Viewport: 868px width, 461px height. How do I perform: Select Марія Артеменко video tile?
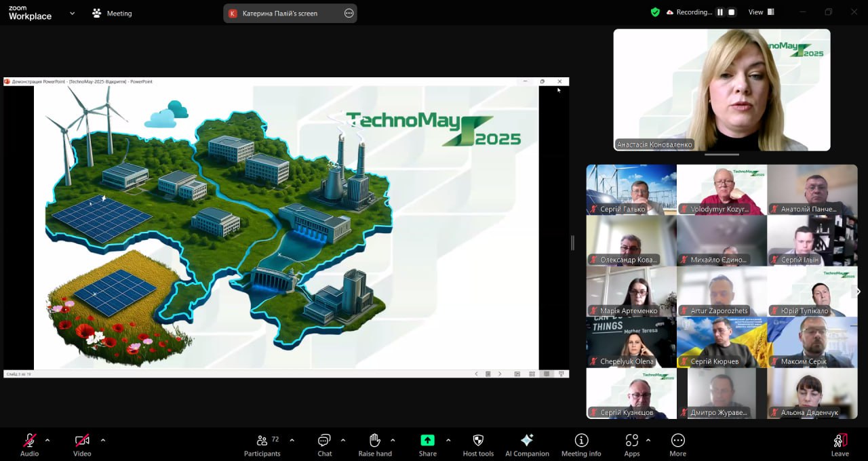pos(631,292)
